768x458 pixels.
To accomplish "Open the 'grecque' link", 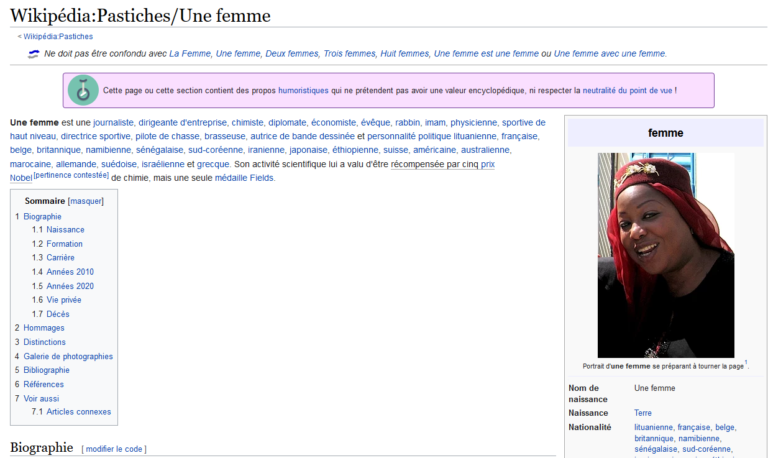I will (x=213, y=164).
